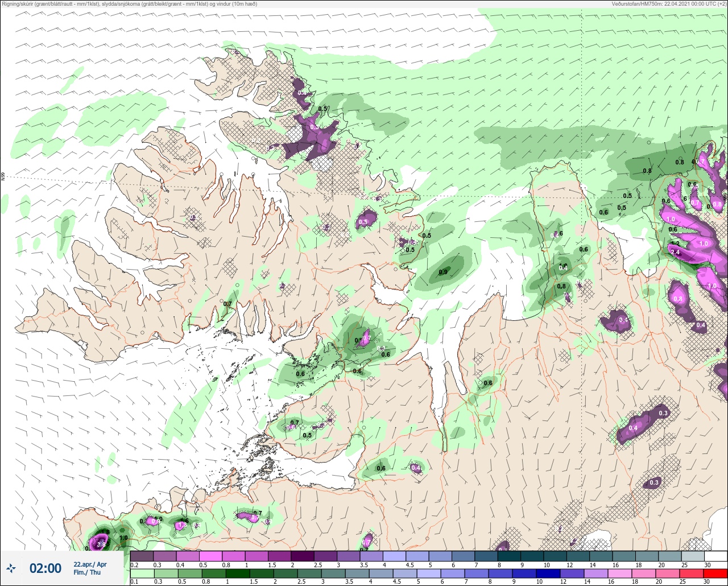
Task: Click the Veðurstofan logo icon beside the time
Action: tap(11, 568)
